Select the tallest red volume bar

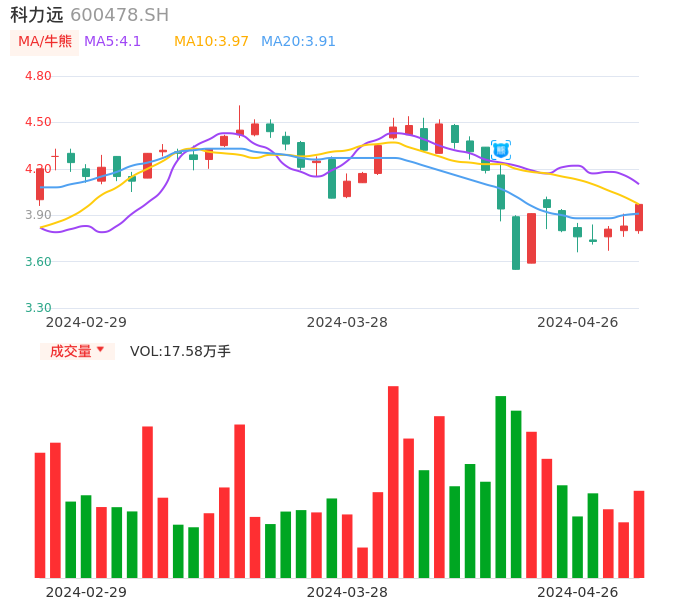tap(393, 481)
